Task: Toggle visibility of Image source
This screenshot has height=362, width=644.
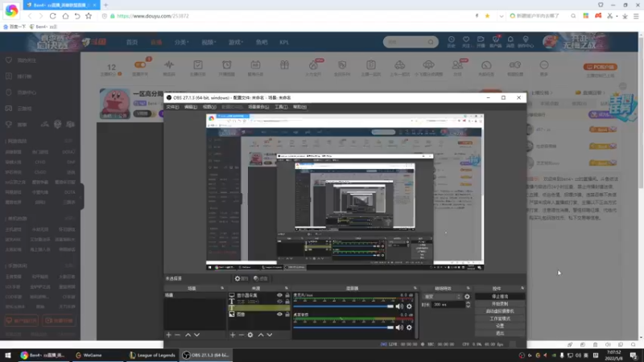Action: tap(279, 314)
